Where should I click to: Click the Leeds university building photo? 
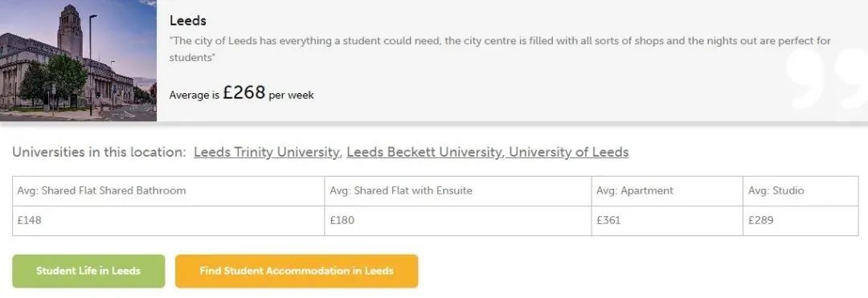click(78, 60)
